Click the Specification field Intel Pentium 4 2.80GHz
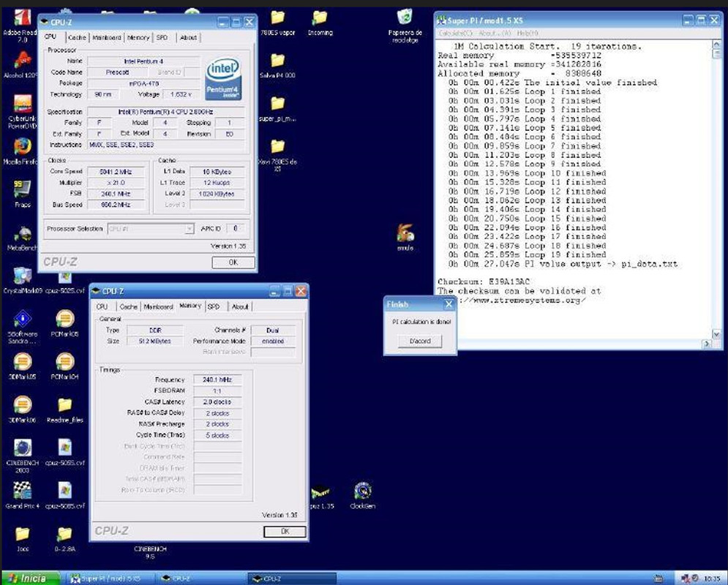 coord(166,112)
